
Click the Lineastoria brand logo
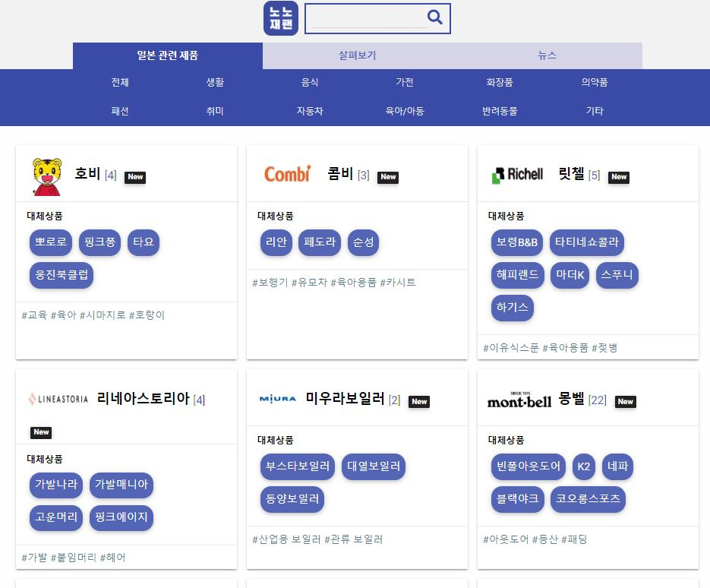(58, 399)
